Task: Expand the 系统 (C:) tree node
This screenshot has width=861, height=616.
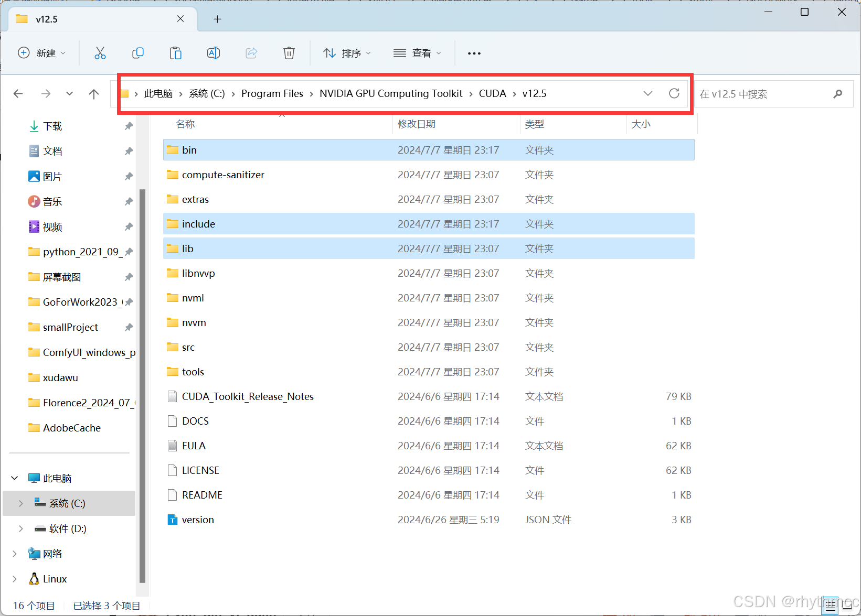Action: 21,503
